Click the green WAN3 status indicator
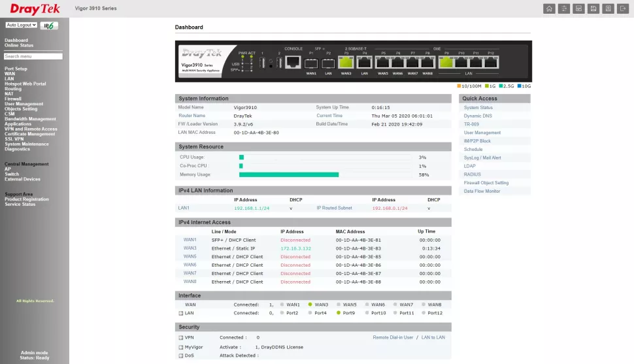Image resolution: width=634 pixels, height=364 pixels. point(310,305)
